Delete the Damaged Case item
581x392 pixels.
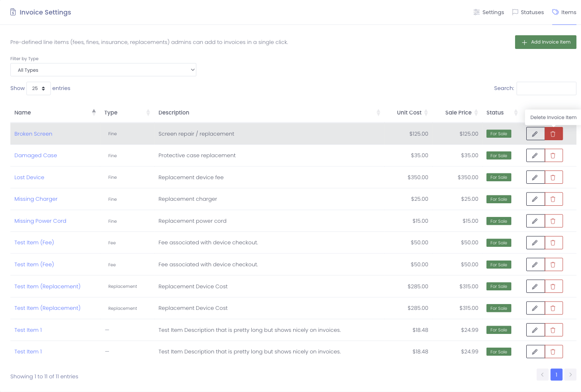pyautogui.click(x=554, y=156)
